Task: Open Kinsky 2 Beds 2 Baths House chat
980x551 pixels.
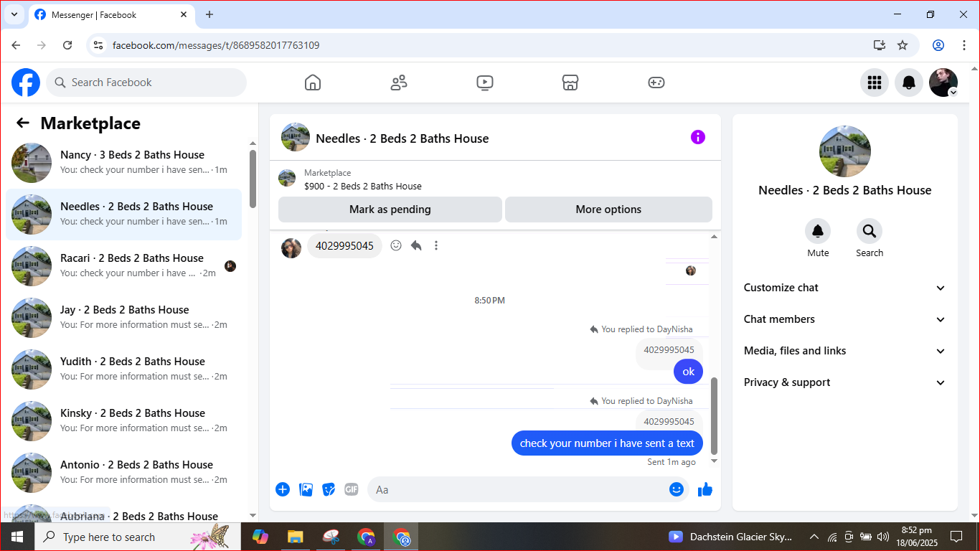Action: point(123,421)
